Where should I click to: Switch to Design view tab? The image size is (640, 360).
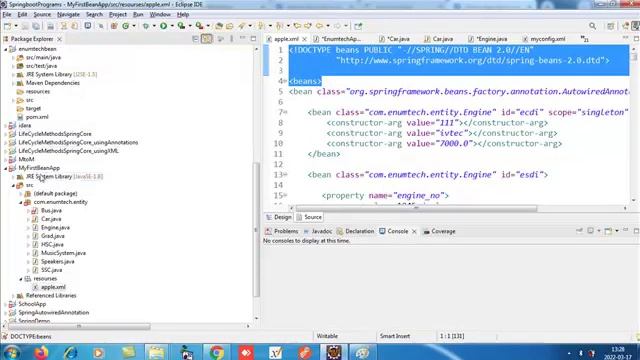[x=279, y=217]
